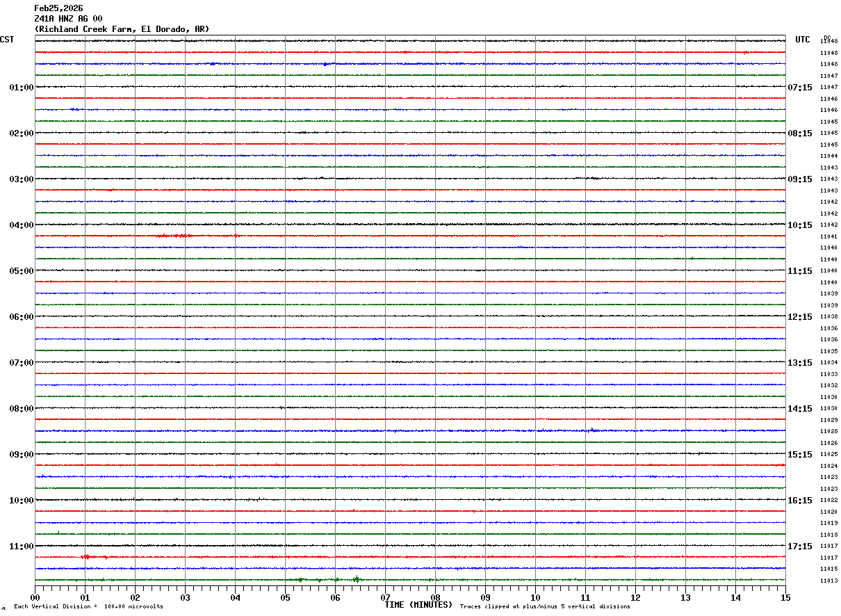Screen dimensions: 841x616
Task: Click the green signal burst in bottom trace
Action: 355,578
